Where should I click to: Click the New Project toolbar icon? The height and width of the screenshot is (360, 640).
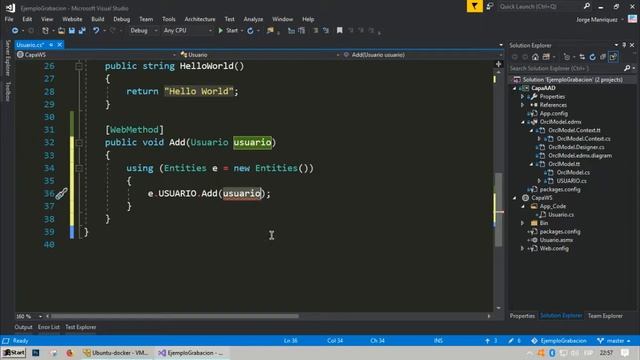(45, 31)
